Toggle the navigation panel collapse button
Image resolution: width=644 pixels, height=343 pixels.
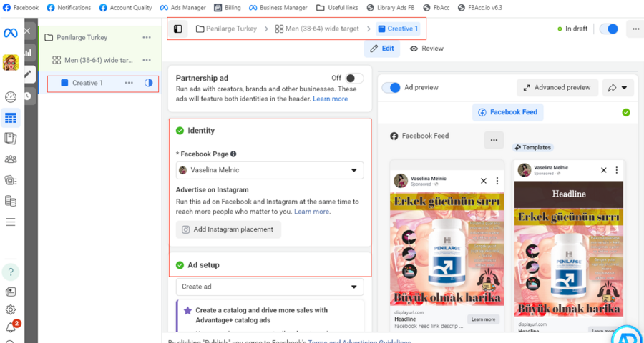pos(178,29)
